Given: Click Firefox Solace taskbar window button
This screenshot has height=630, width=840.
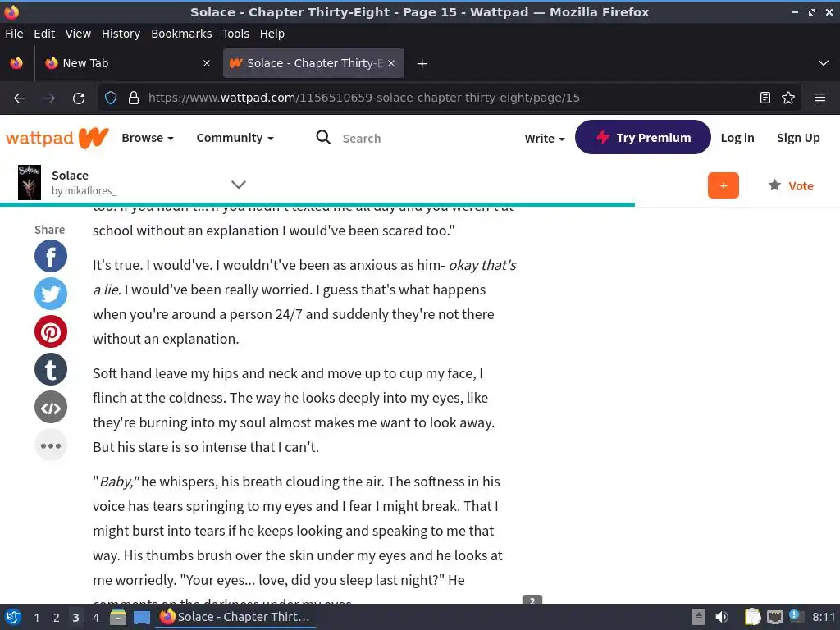Looking at the screenshot, I should click(235, 617).
